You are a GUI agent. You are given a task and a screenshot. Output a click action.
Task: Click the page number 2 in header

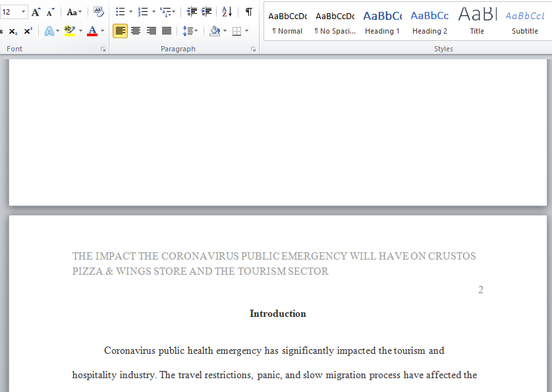tap(481, 289)
